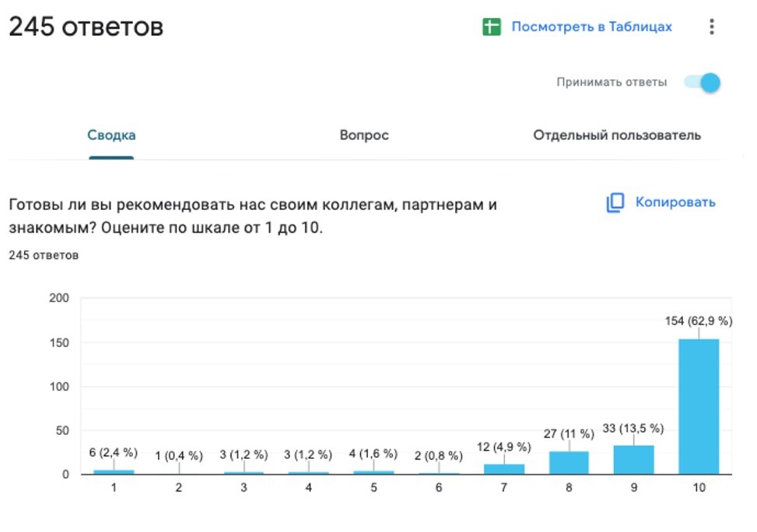
Task: Select the copy-chart icon for the question
Action: (614, 201)
